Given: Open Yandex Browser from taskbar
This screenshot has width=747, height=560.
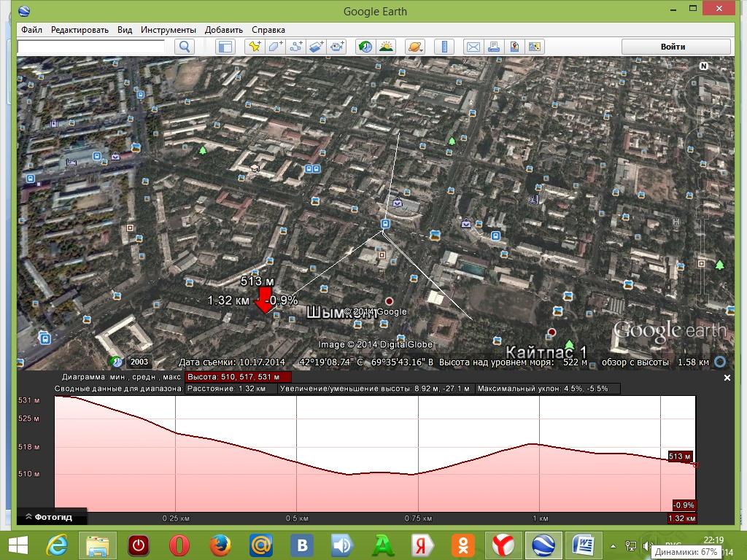Looking at the screenshot, I should (x=503, y=545).
